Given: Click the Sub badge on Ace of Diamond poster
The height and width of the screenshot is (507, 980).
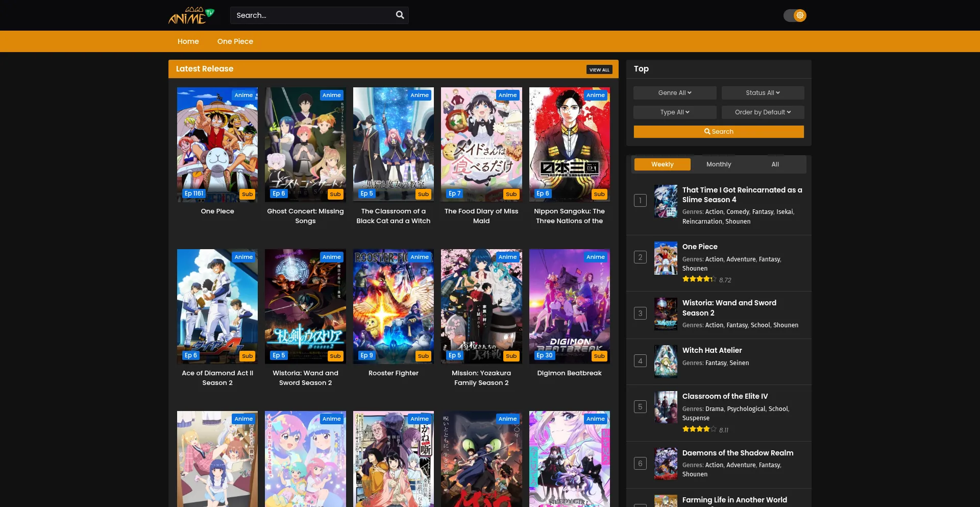Looking at the screenshot, I should pyautogui.click(x=248, y=356).
